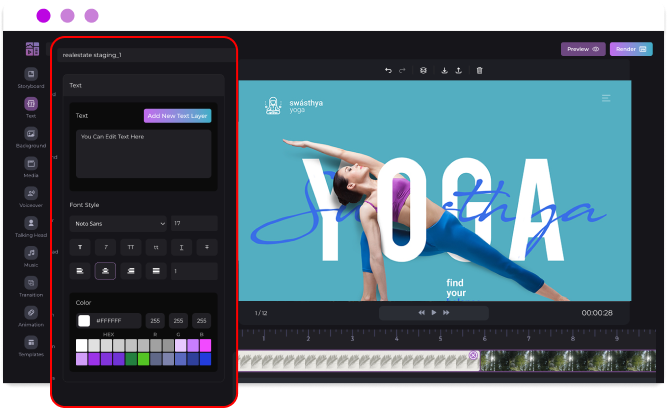Open hamburger menu on canvas preview
The width and height of the screenshot is (668, 408).
tap(606, 98)
